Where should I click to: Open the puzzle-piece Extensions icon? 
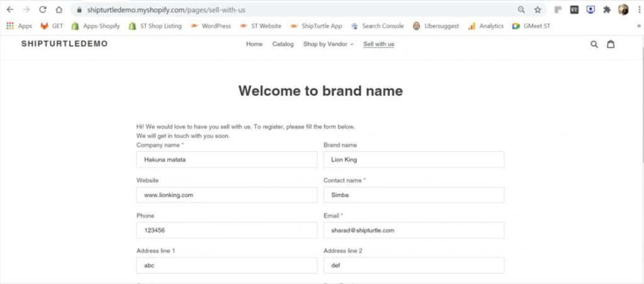607,10
